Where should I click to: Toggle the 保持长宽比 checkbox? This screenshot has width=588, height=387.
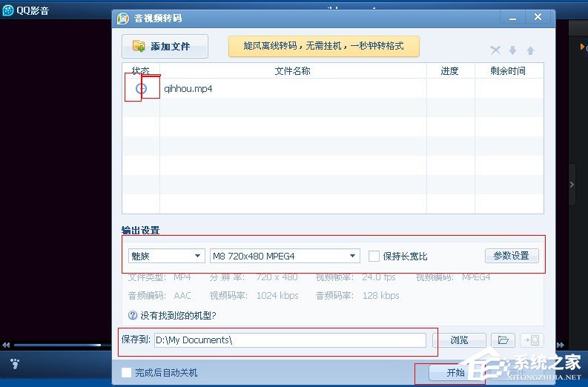(x=374, y=256)
